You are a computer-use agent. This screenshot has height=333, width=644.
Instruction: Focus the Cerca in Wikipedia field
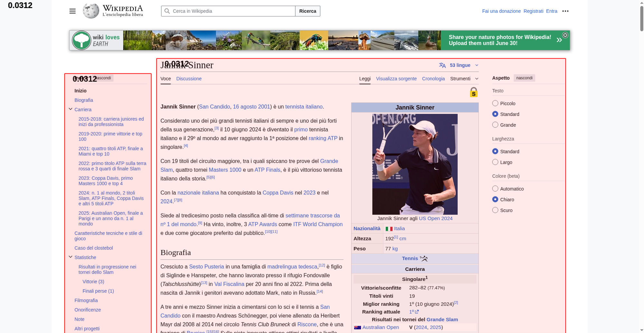(x=228, y=11)
